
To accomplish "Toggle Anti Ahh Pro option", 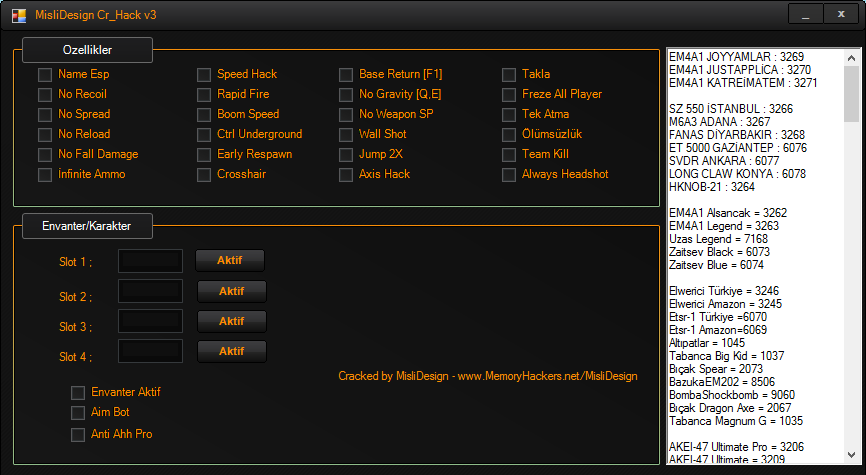I will point(78,435).
